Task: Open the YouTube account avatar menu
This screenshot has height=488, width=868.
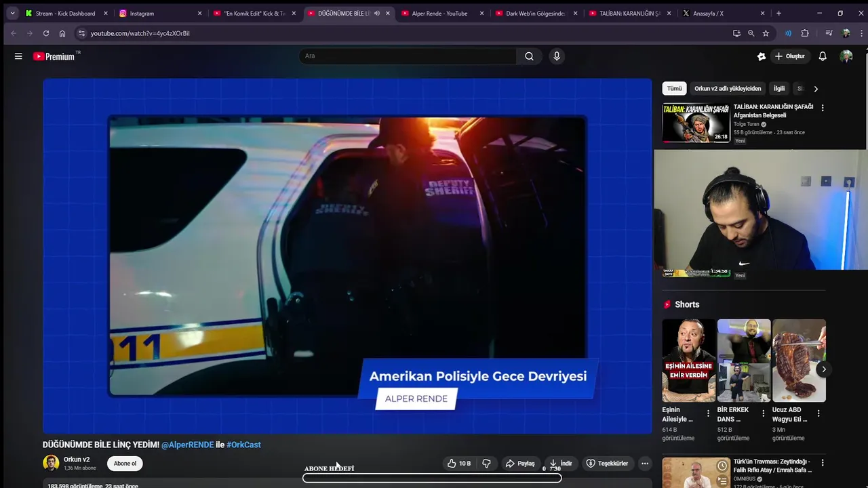Action: (x=846, y=56)
